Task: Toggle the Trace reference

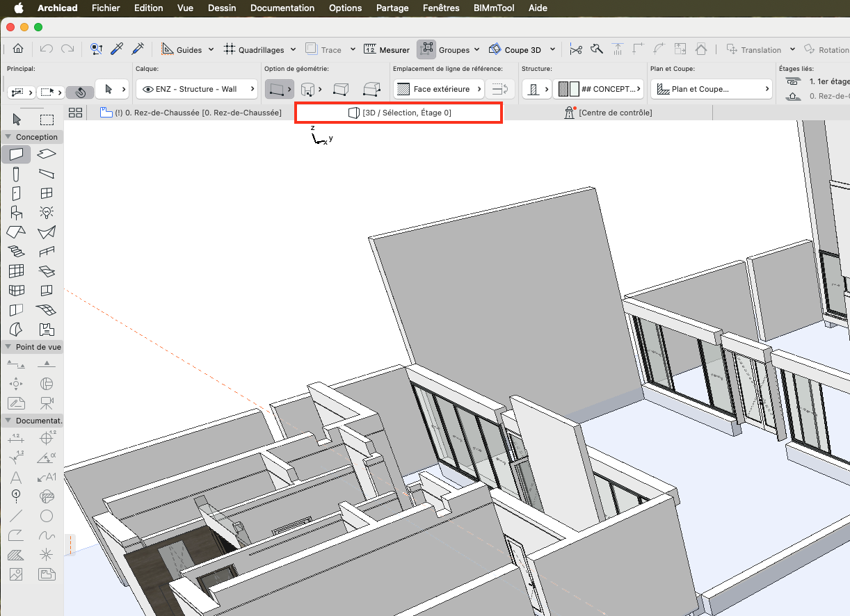Action: 323,49
